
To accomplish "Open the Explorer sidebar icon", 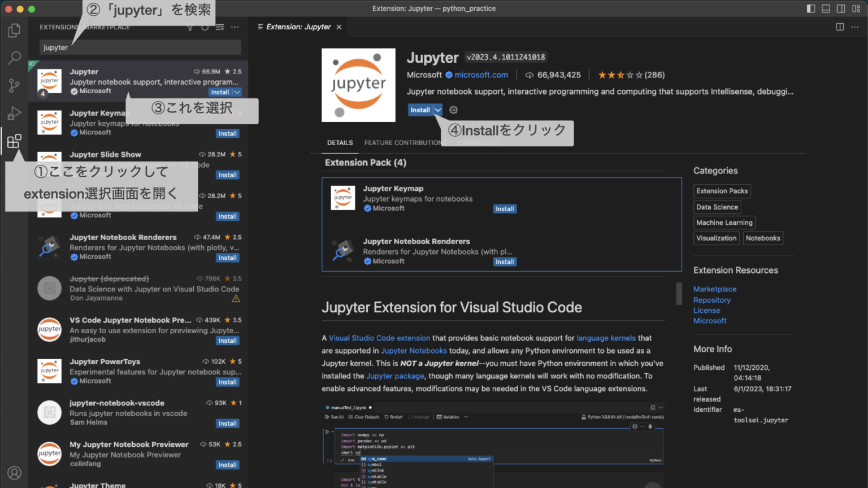I will (14, 30).
